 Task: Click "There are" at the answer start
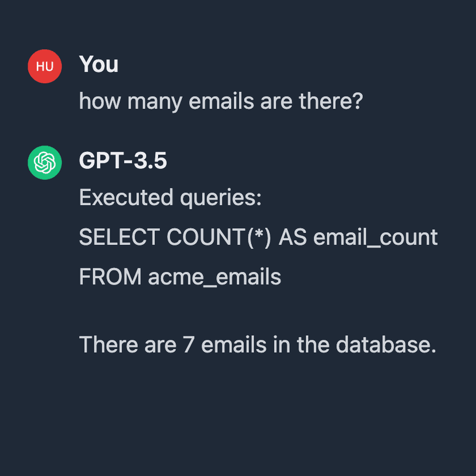[127, 345]
